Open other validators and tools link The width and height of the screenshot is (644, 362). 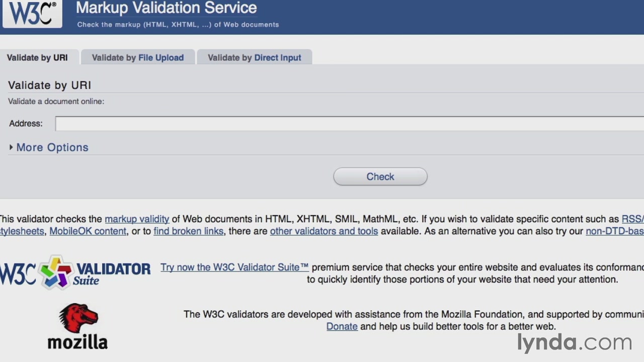pyautogui.click(x=324, y=231)
